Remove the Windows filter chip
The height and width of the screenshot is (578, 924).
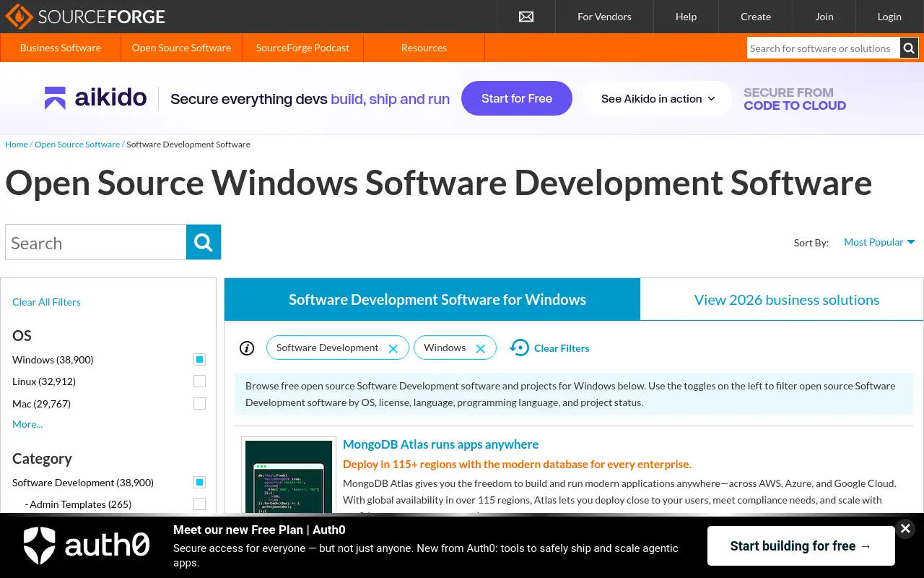(x=481, y=348)
